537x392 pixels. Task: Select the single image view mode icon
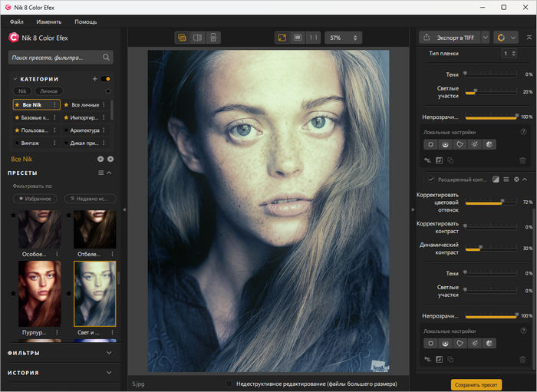point(182,37)
